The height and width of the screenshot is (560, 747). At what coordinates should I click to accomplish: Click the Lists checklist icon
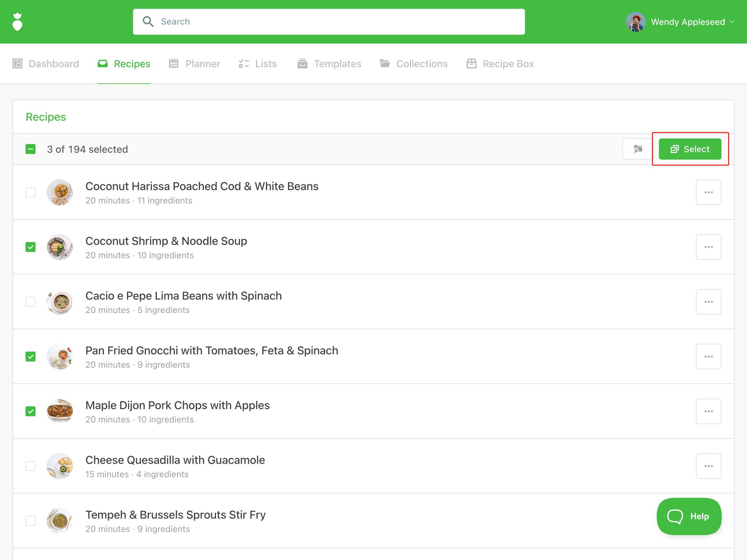(244, 63)
